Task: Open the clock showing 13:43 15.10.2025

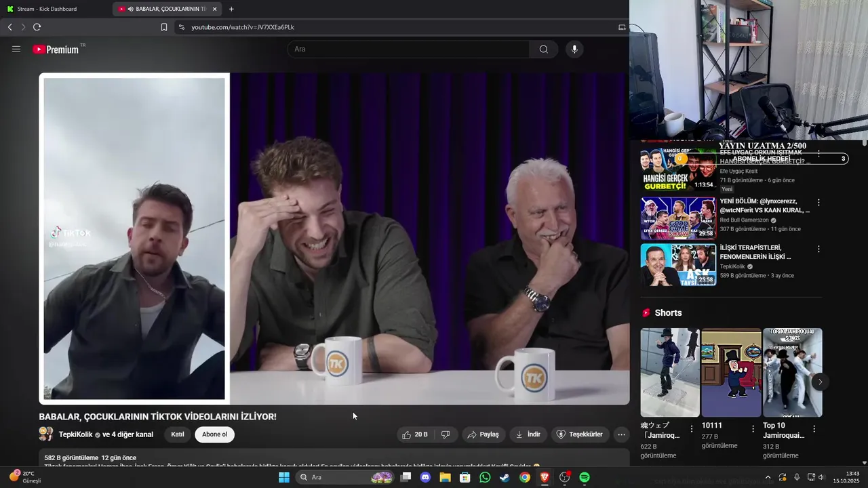Action: (846, 477)
